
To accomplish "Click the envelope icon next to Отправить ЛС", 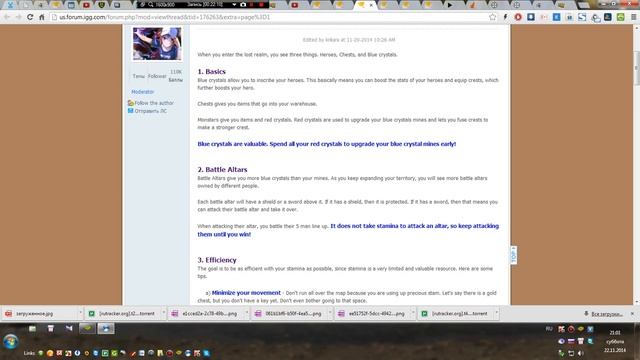I will pyautogui.click(x=131, y=111).
